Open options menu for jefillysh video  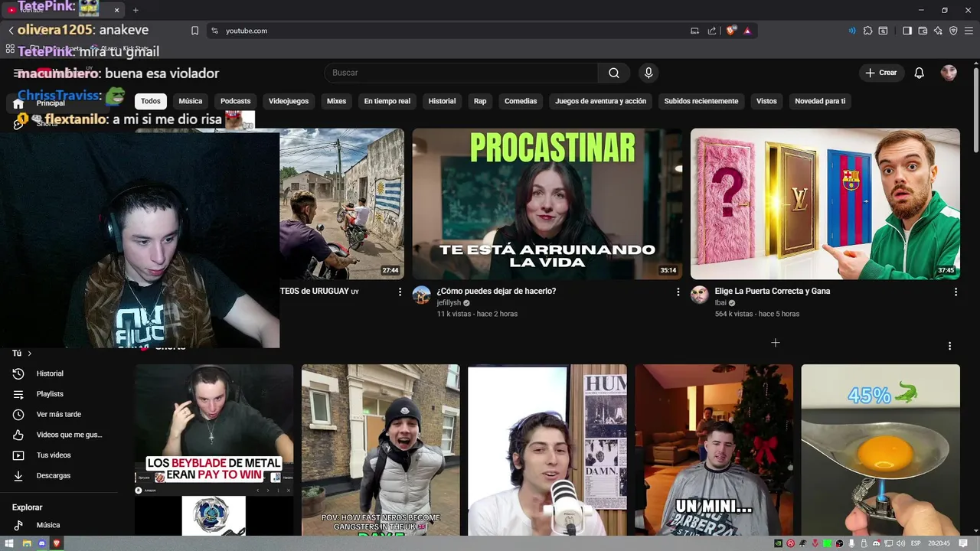[x=678, y=292]
